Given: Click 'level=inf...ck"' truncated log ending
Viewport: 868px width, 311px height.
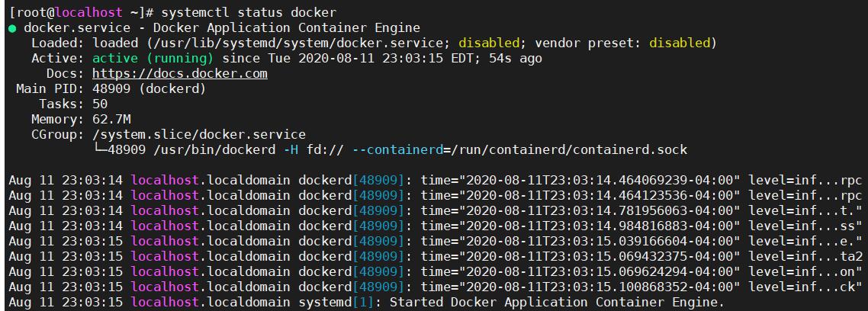Looking at the screenshot, I should click(805, 287).
